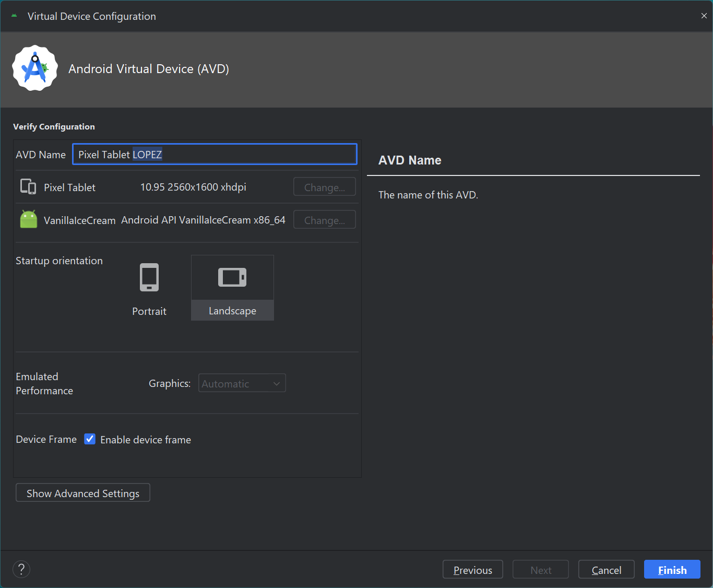Screen dimensions: 713x588
Task: Click the 'Enable device frame' label
Action: pyautogui.click(x=146, y=440)
